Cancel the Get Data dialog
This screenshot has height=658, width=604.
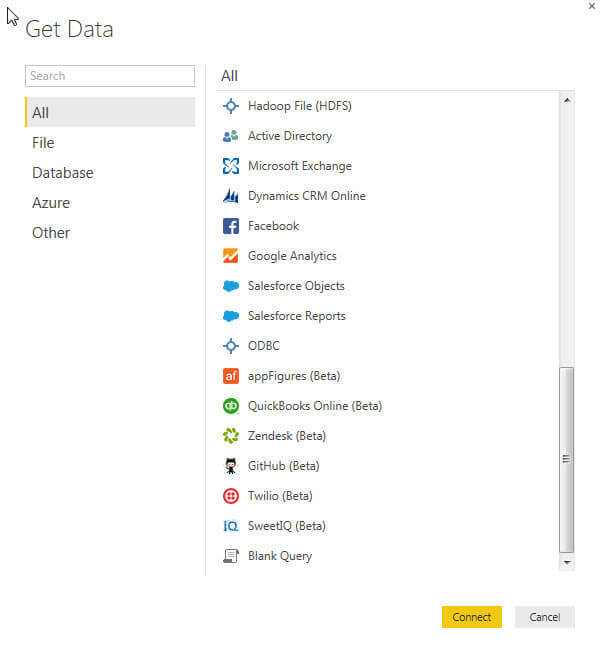click(x=544, y=617)
